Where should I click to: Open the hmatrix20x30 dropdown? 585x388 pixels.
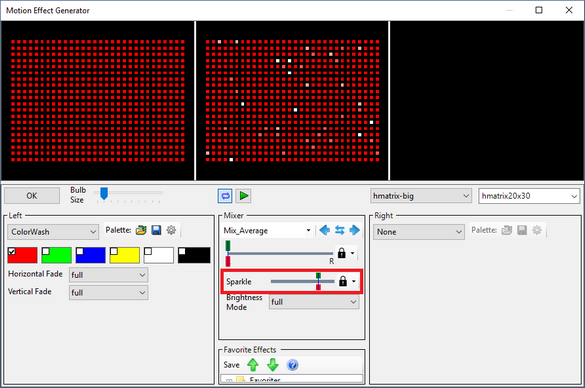coord(529,196)
